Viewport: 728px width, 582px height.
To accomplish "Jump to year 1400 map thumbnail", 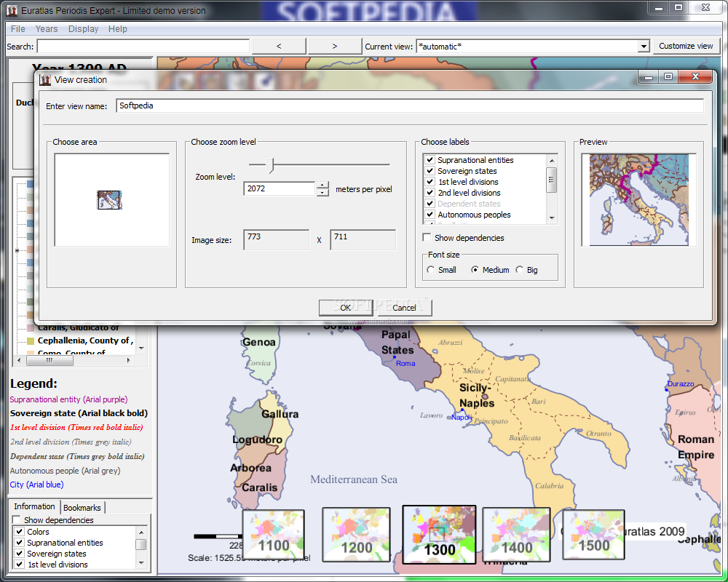I will pos(516,535).
